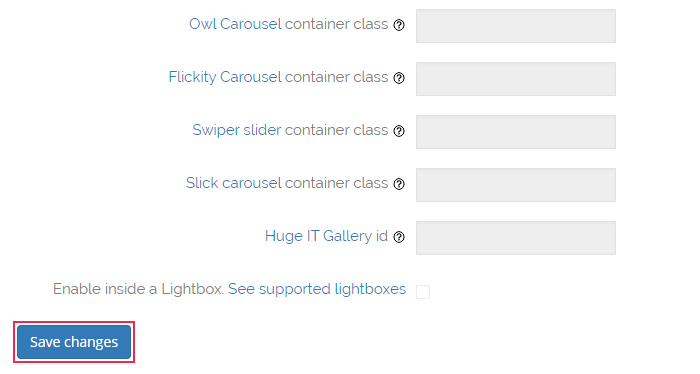
Task: Click the Enable inside a Lightbox label text
Action: pos(138,289)
